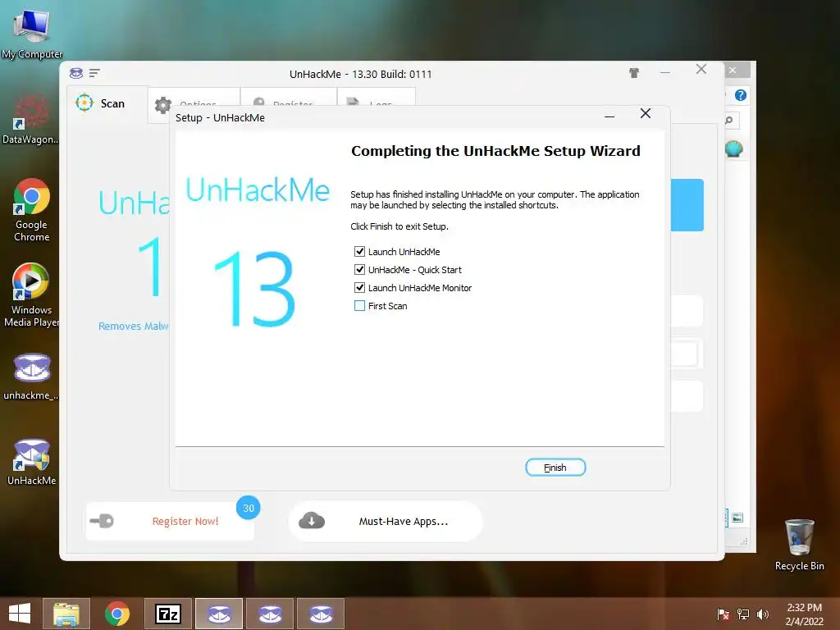This screenshot has width=840, height=630.
Task: Minimize the Setup - UnHackMe dialog
Action: [x=609, y=116]
